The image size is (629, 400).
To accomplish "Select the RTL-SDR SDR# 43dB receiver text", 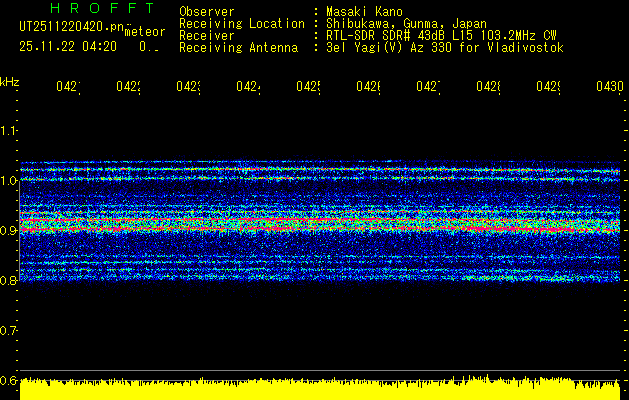I will tap(441, 36).
